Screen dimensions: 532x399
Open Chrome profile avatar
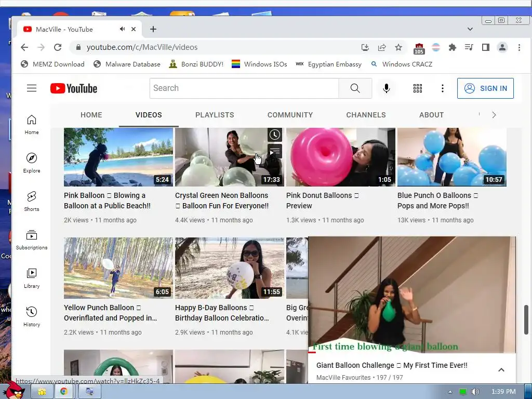[x=502, y=47]
